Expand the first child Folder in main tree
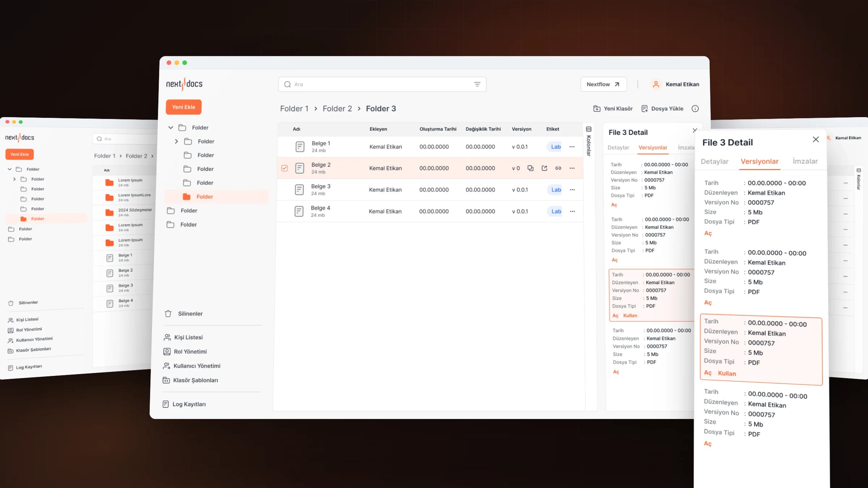This screenshot has height=488, width=868. coord(176,141)
